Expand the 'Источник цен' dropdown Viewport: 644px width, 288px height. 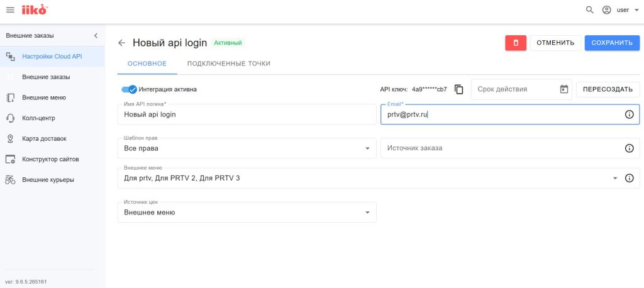[x=367, y=213]
